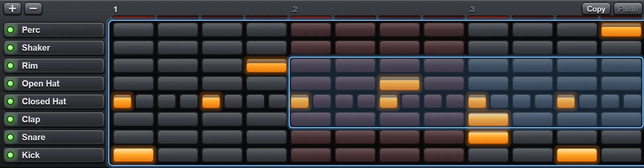Click the Paste button

click(x=628, y=9)
